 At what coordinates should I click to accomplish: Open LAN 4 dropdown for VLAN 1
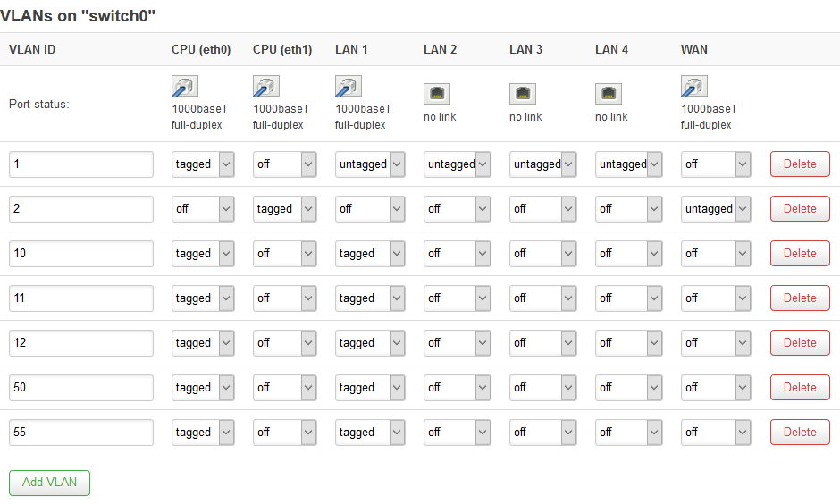tap(628, 164)
